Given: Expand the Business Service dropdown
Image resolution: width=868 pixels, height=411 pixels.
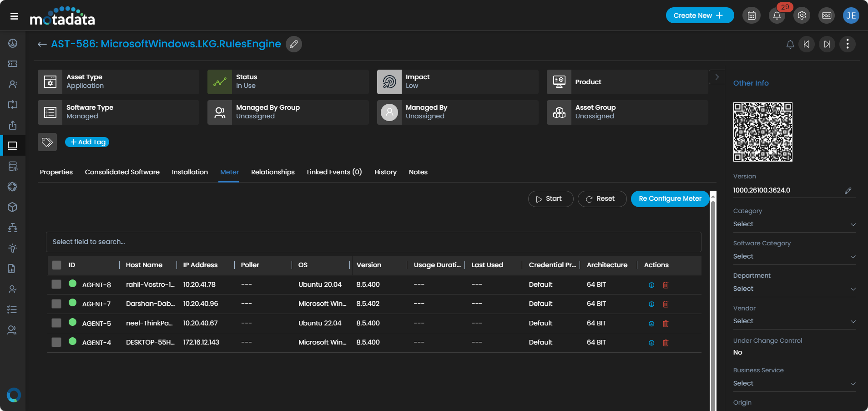Looking at the screenshot, I should coord(794,384).
